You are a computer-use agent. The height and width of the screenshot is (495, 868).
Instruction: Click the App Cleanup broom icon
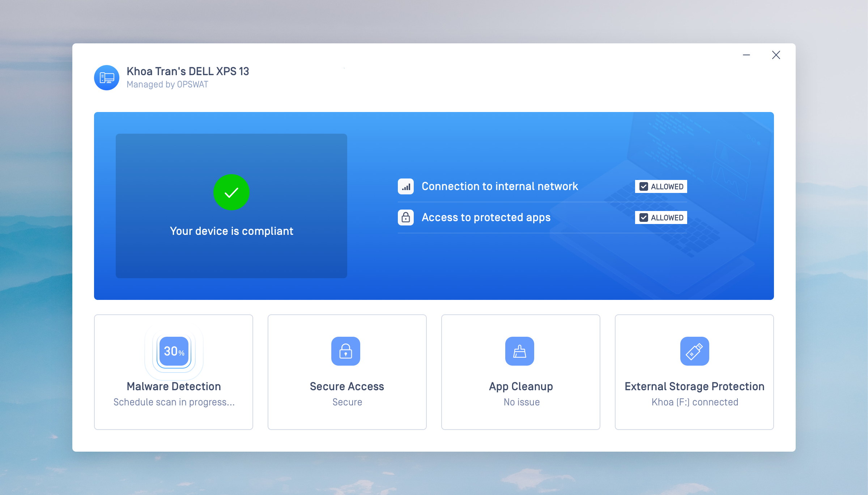[520, 351]
